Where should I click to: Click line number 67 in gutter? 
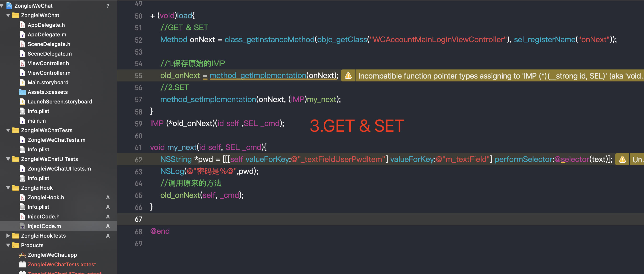[138, 219]
